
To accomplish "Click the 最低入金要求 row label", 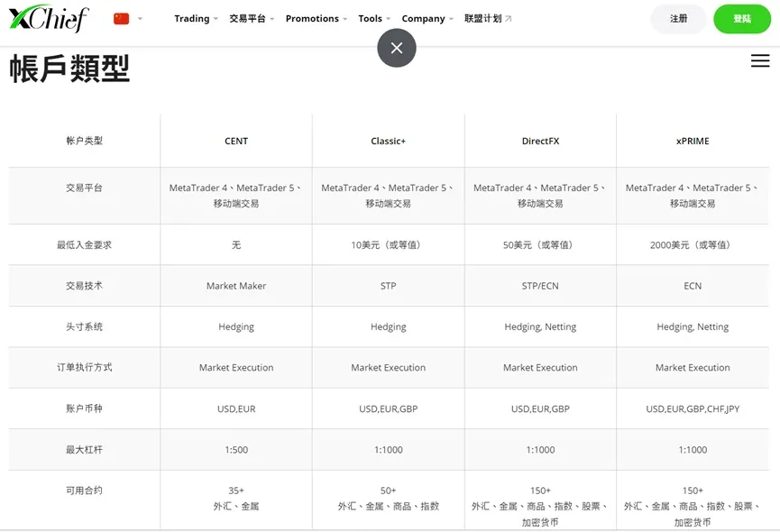I will coord(84,244).
